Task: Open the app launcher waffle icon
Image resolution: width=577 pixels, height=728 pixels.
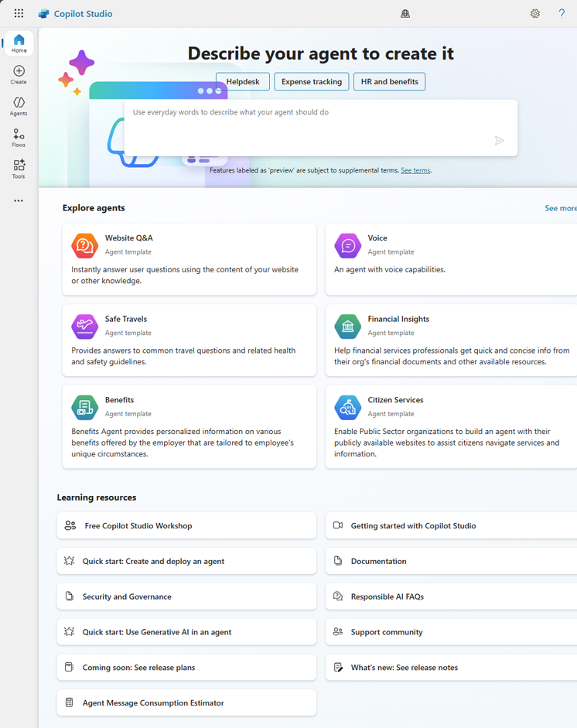Action: 19,13
